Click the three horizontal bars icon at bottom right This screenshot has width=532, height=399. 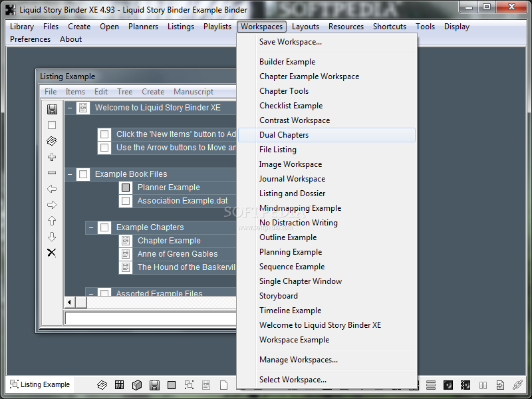(431, 385)
